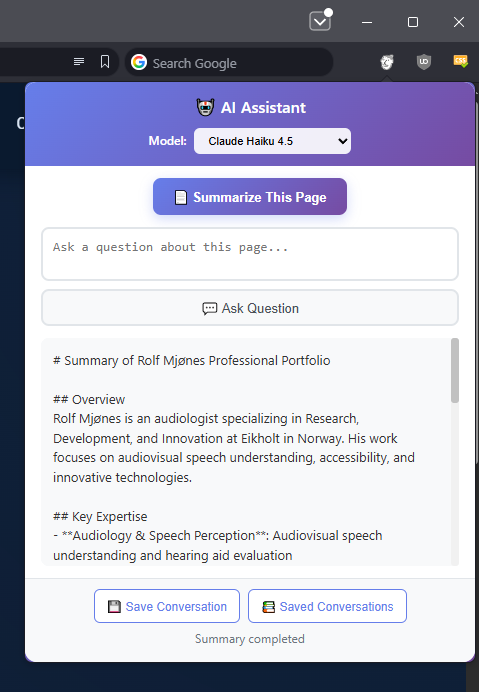479x692 pixels.
Task: Minimize the browser window
Action: click(x=367, y=22)
